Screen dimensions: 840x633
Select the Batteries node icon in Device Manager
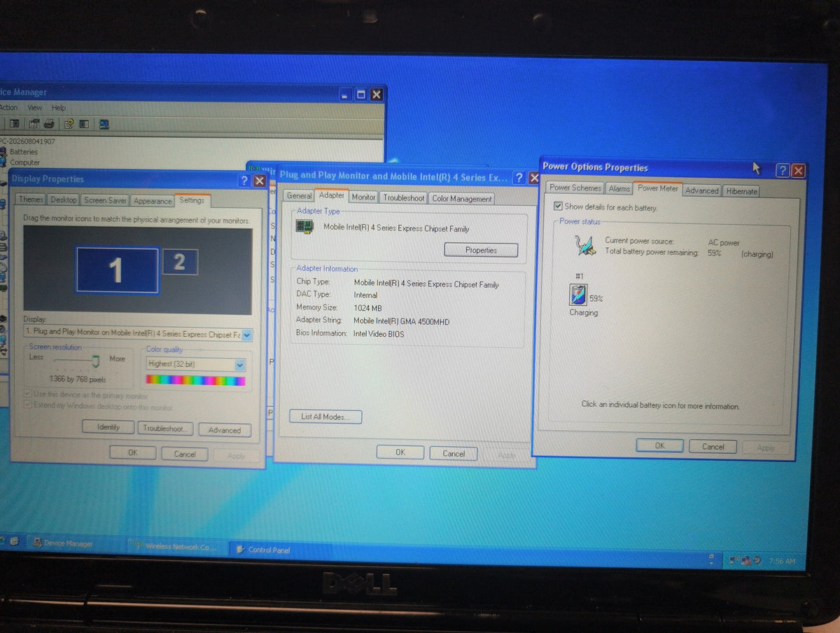4,152
